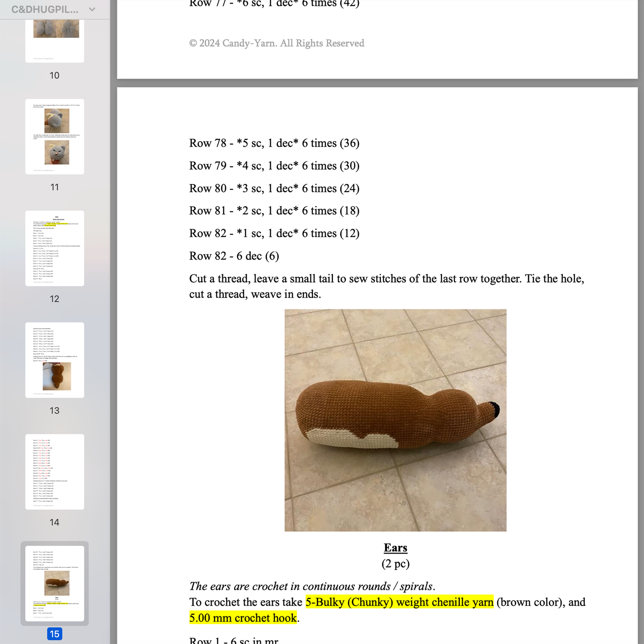Click the selected page 15 thumbnail

pyautogui.click(x=55, y=583)
